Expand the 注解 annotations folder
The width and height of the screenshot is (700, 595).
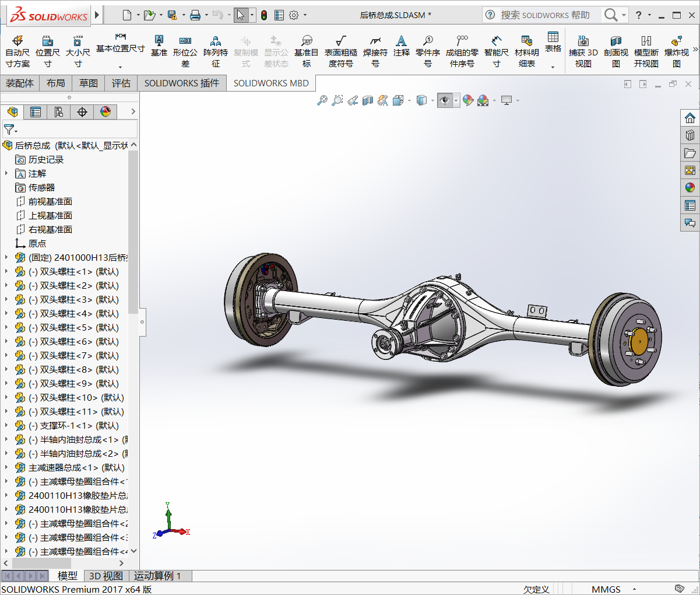[6, 173]
